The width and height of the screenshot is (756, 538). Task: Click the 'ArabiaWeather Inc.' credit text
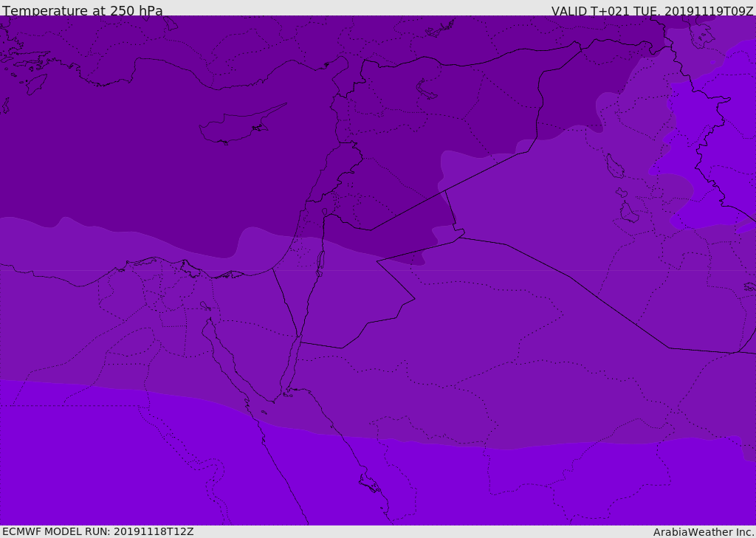pyautogui.click(x=704, y=532)
